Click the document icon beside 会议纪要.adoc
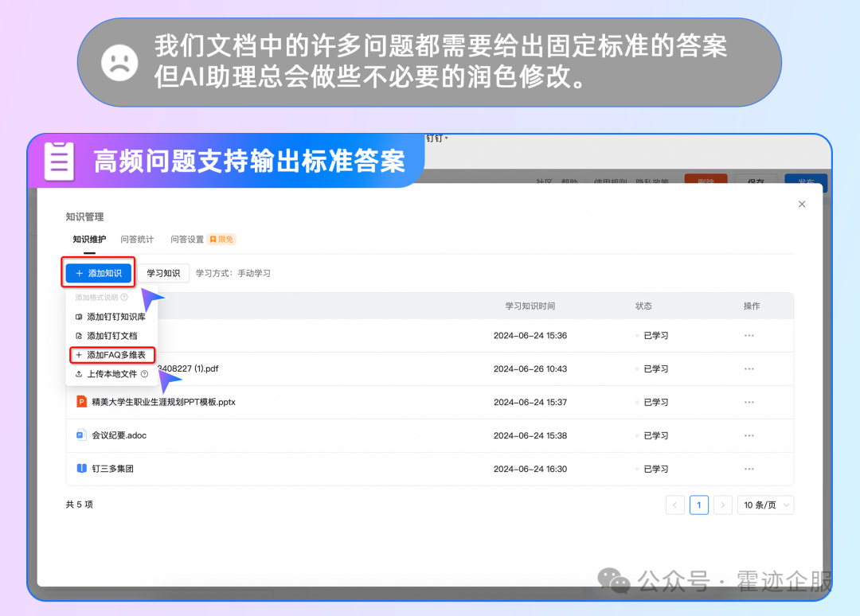The width and height of the screenshot is (860, 616). [81, 435]
